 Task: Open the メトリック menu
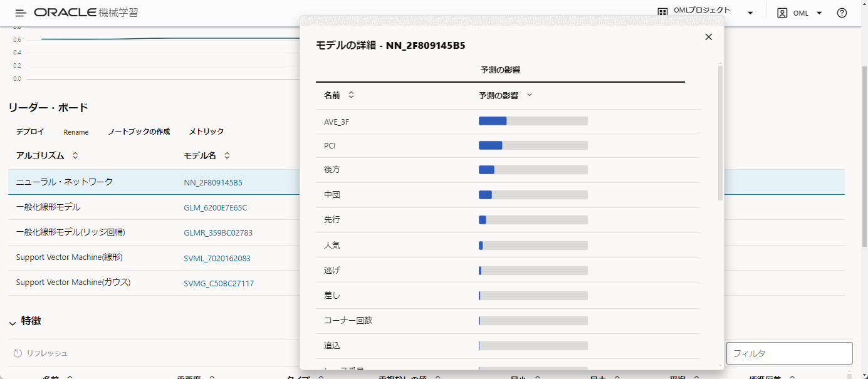click(206, 132)
